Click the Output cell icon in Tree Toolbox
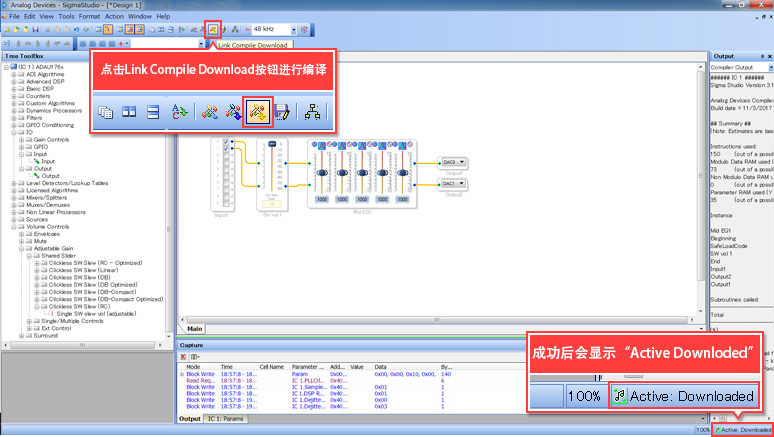This screenshot has width=774, height=437. (x=37, y=176)
